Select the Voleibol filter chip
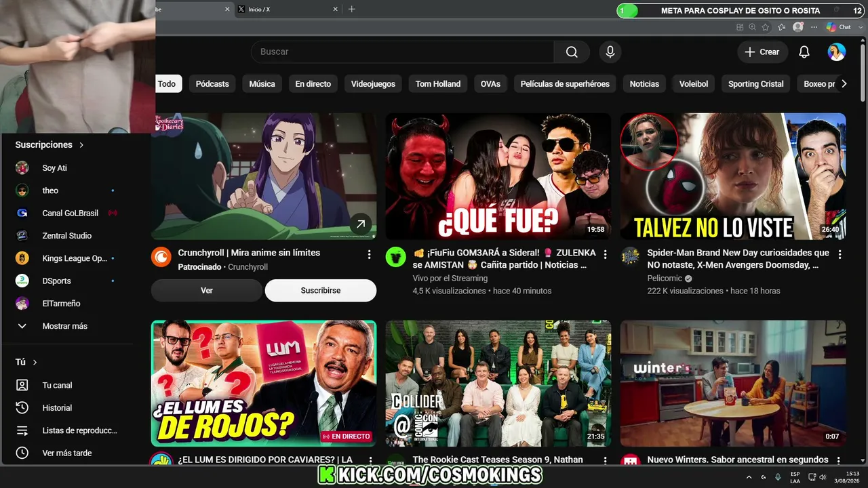Screen dimensions: 868x488 (694, 84)
